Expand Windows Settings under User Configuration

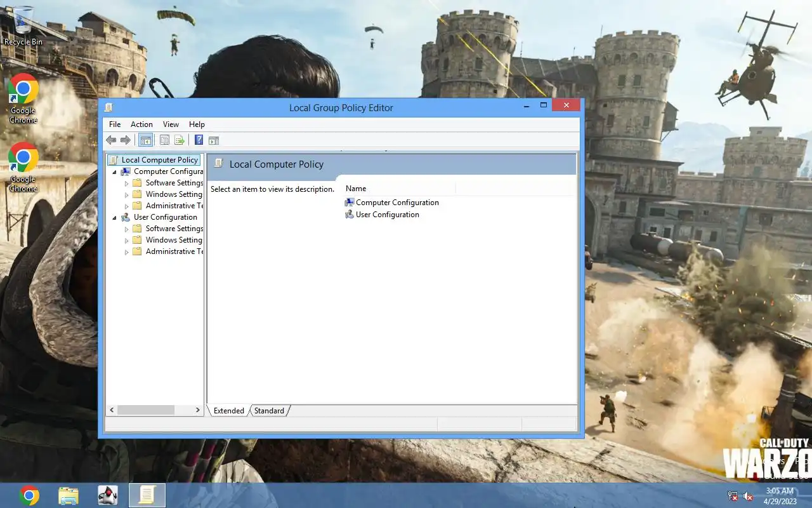coord(126,240)
